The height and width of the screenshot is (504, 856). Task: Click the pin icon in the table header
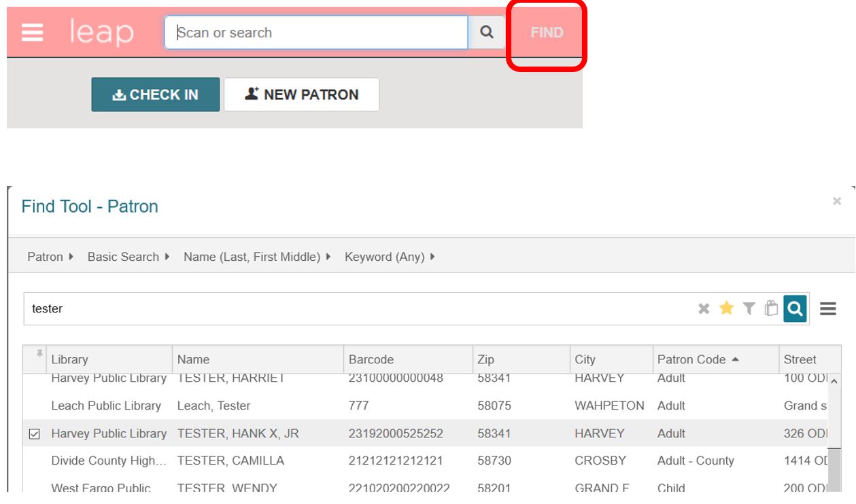coord(39,355)
